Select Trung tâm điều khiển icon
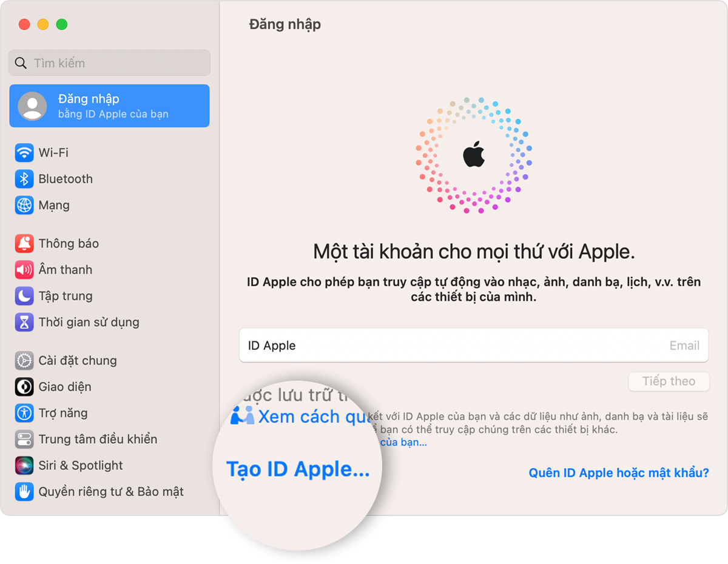The image size is (728, 564). 24,439
